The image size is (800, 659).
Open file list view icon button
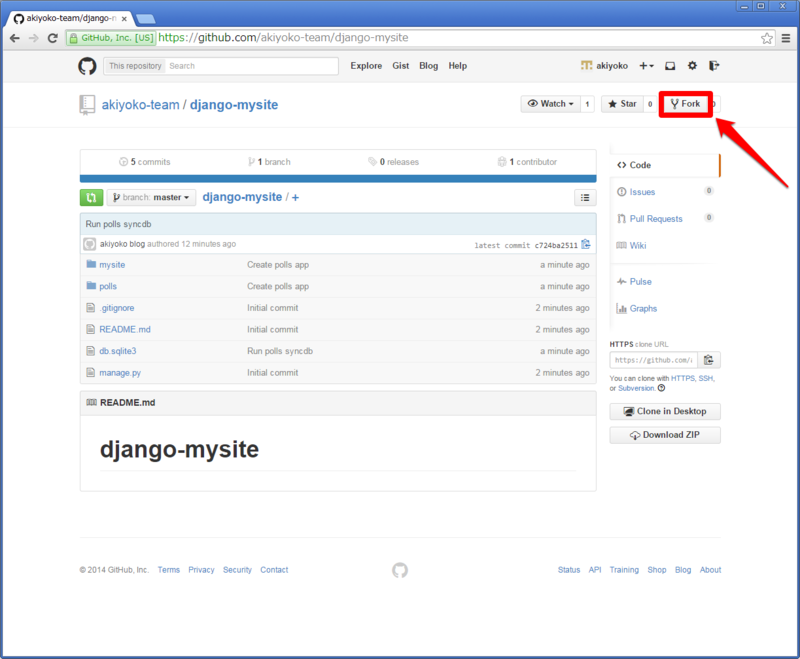(x=585, y=197)
